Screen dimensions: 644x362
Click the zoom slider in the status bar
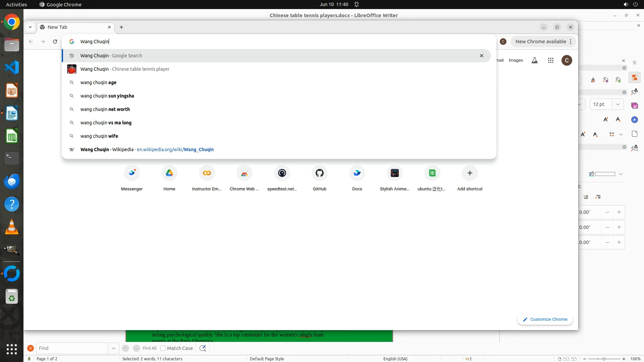[x=604, y=359]
